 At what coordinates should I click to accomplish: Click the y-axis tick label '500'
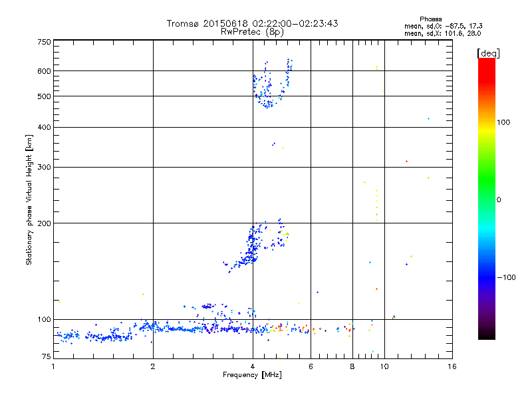(44, 96)
